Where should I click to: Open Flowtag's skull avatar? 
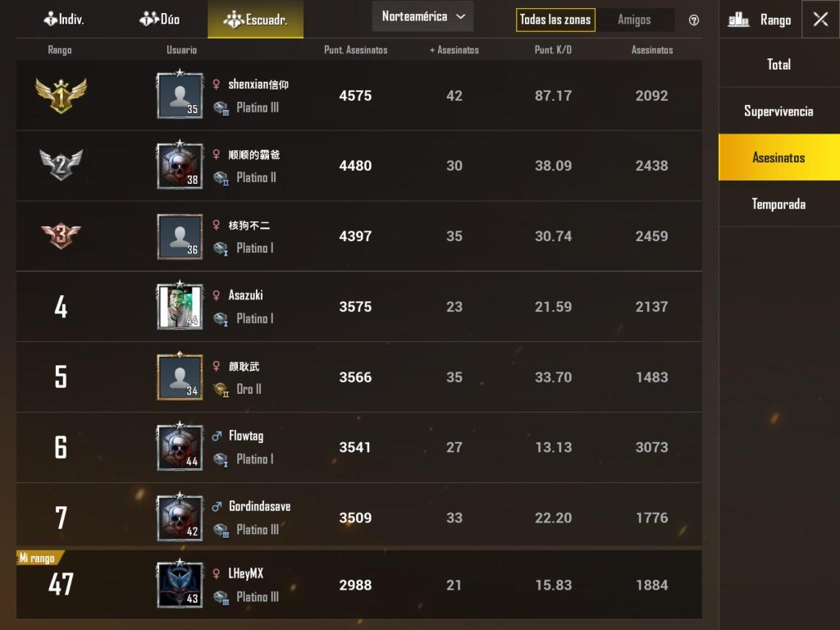[180, 447]
